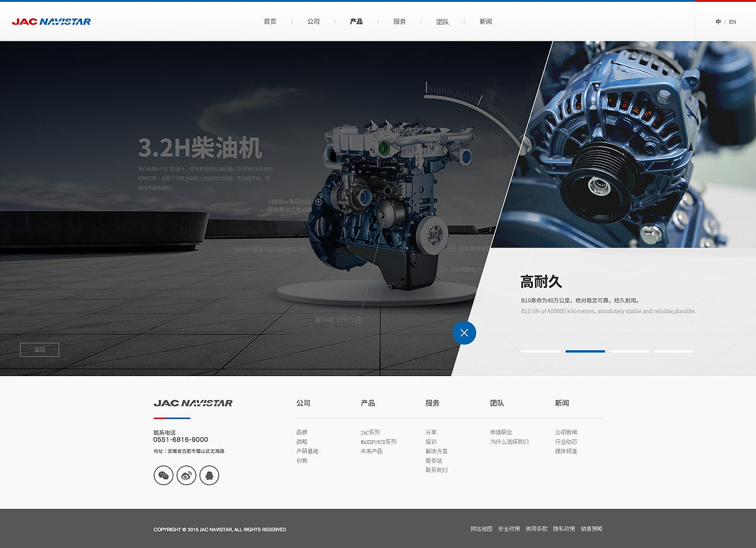Close the 高耐久 detail panel with blue X

464,333
